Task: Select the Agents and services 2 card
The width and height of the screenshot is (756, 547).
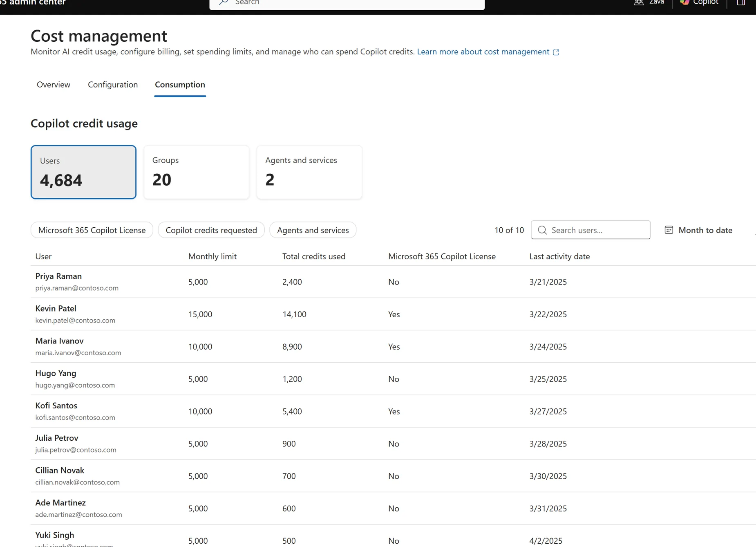Action: pyautogui.click(x=309, y=172)
